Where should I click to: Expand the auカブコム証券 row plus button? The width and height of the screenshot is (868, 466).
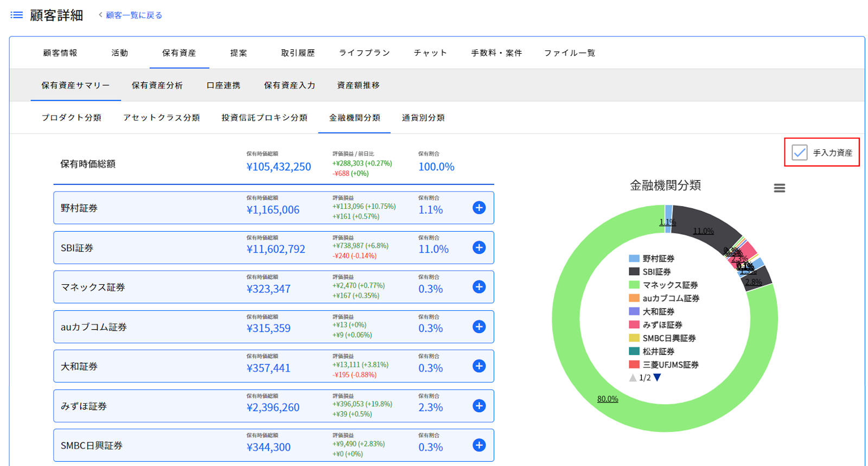click(479, 327)
